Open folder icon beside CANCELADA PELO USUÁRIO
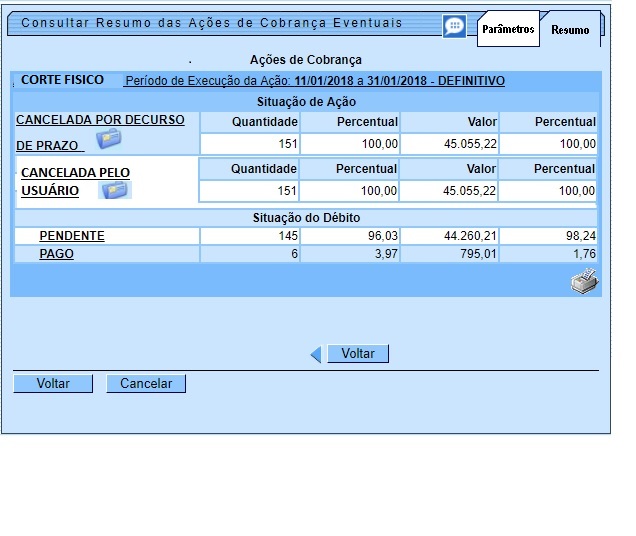 coord(115,189)
